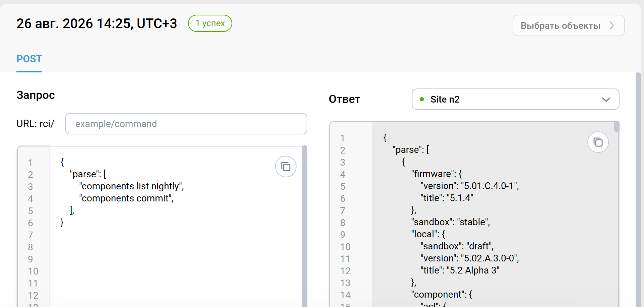
Task: Click the Выбрать объекты button
Action: 569,25
